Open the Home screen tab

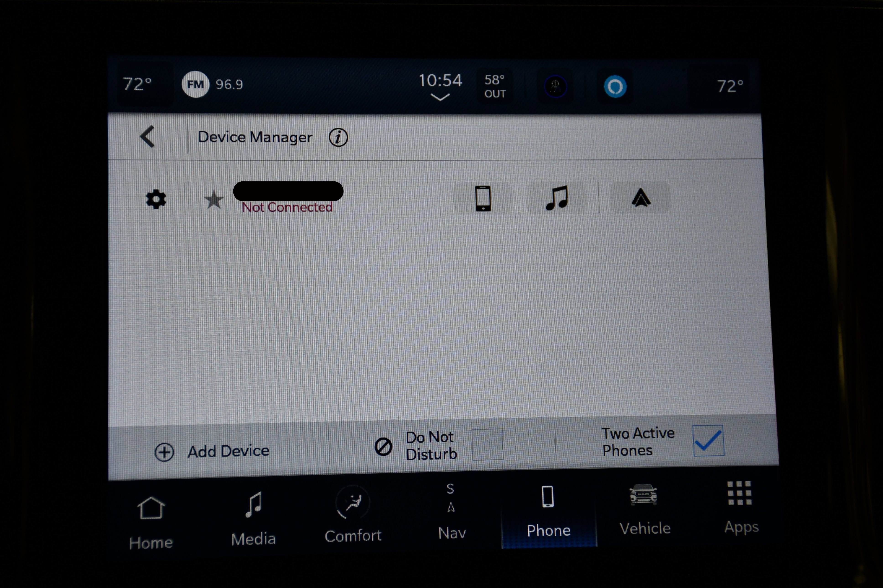click(x=152, y=525)
